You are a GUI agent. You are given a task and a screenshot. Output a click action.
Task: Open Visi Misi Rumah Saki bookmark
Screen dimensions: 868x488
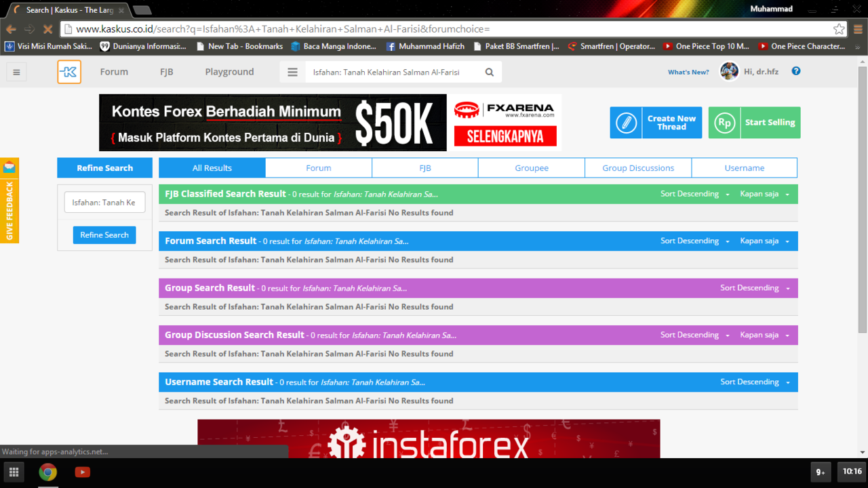click(x=49, y=46)
